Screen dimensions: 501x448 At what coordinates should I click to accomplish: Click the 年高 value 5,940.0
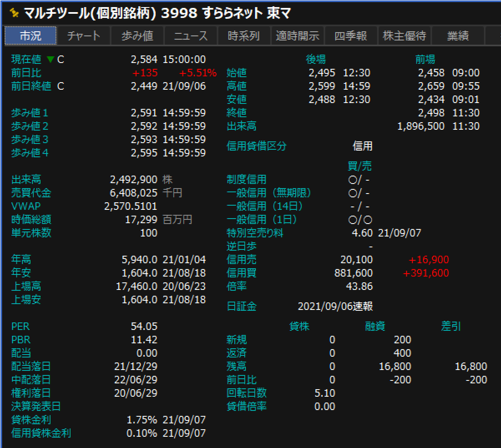139,260
